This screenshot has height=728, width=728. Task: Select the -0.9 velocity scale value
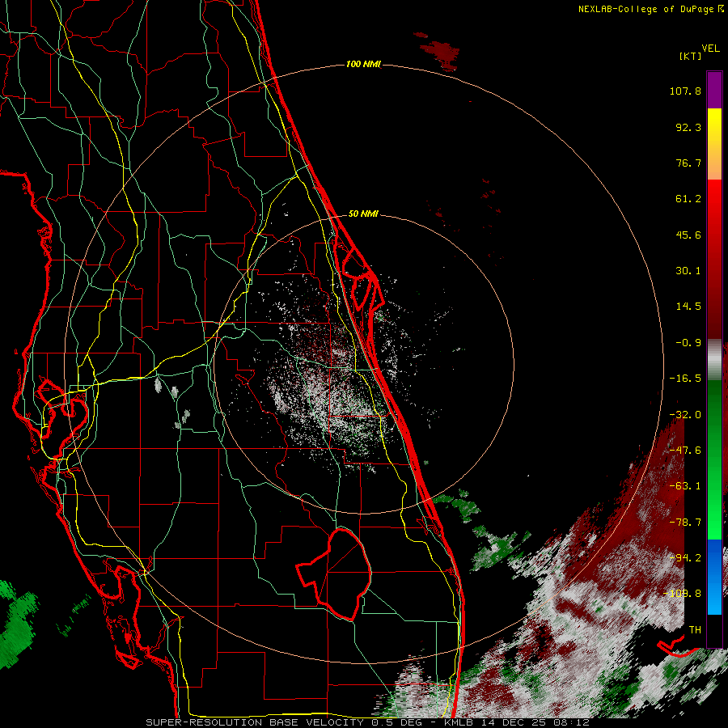(688, 343)
